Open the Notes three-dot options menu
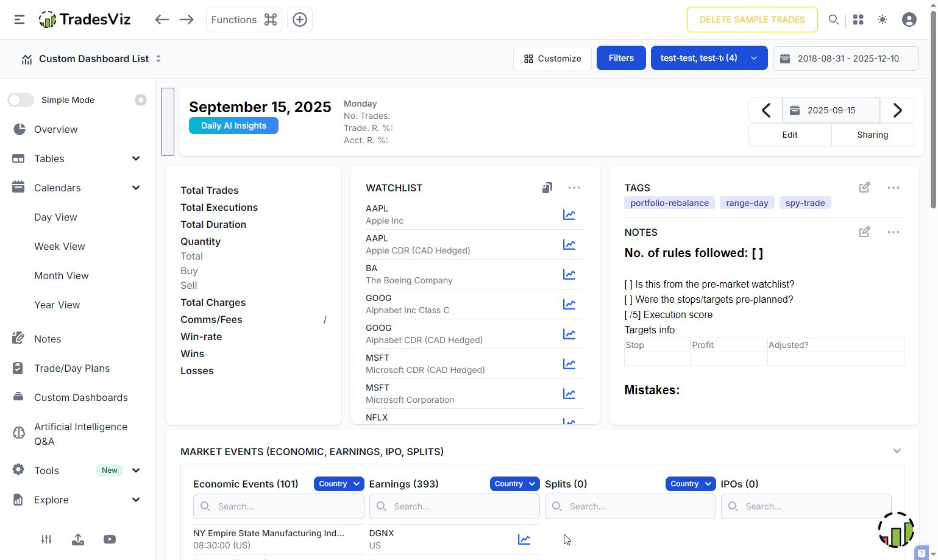 click(894, 232)
